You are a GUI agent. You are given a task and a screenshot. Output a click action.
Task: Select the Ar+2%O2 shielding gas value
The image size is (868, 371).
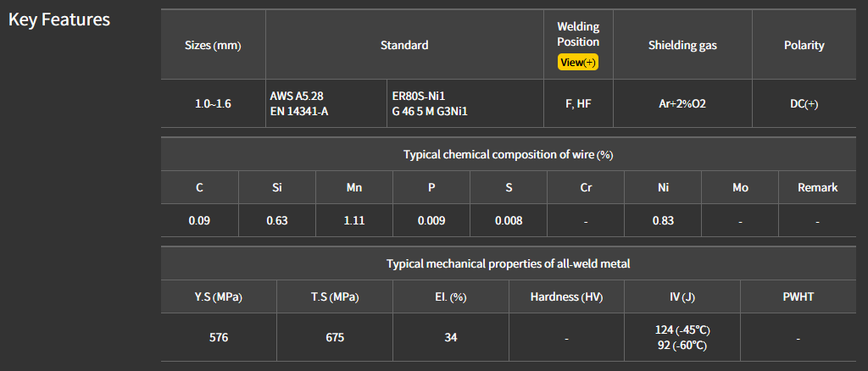tap(682, 104)
